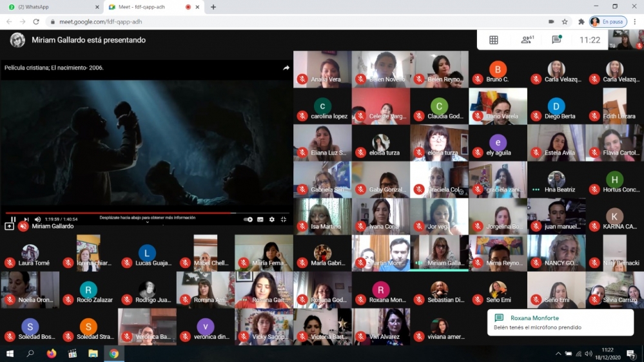Click the address bar URL

pyautogui.click(x=101, y=21)
